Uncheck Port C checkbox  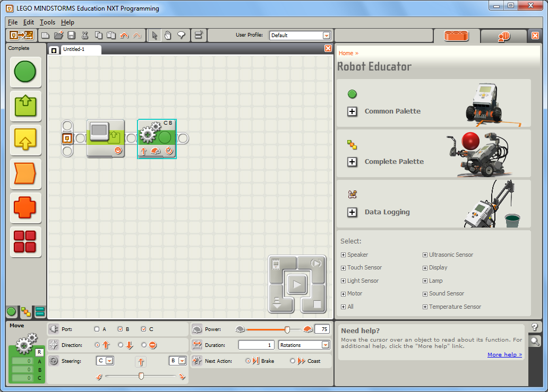tap(144, 329)
